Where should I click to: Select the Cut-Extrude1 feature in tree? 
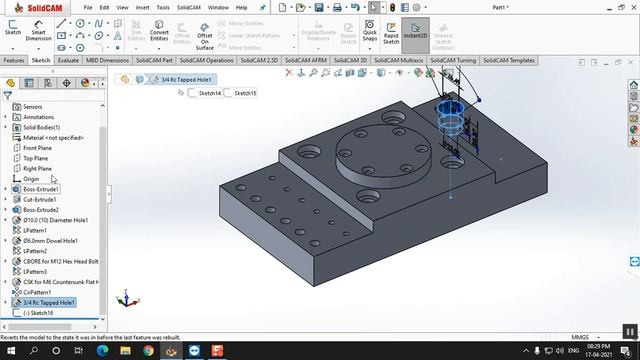coord(40,200)
